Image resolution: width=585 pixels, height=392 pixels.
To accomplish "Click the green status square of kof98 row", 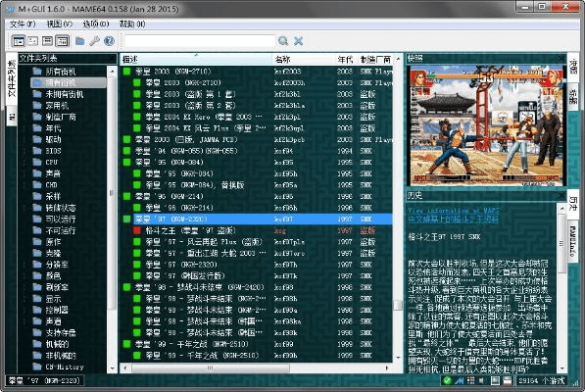I will pos(126,287).
